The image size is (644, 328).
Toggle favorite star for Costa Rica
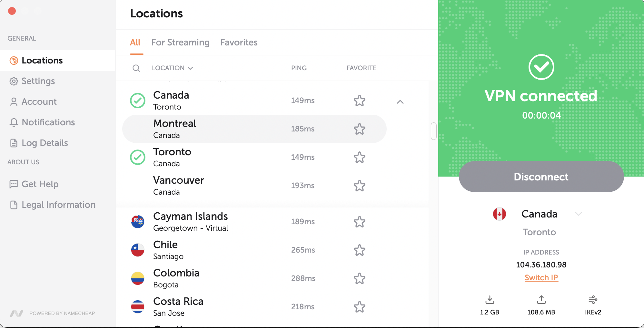(360, 307)
